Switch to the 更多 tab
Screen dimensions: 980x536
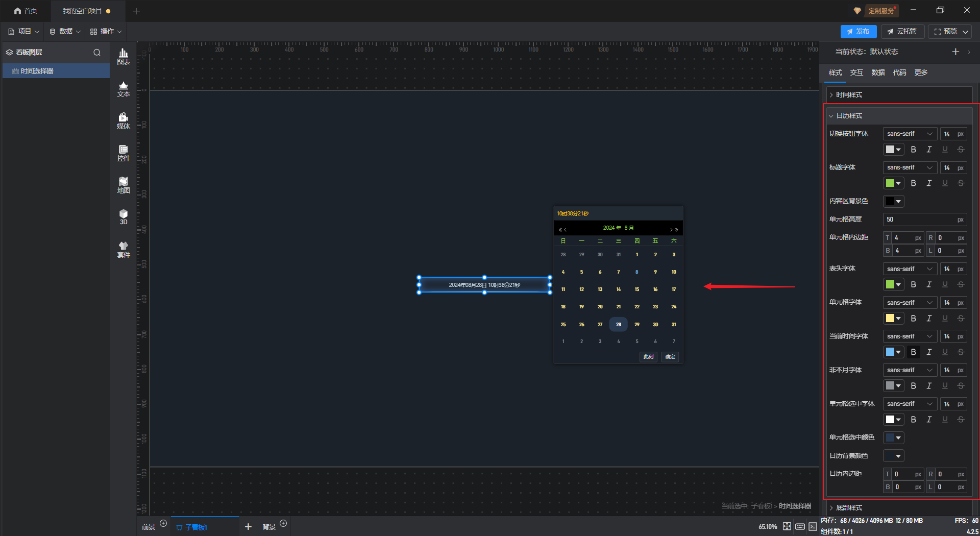pyautogui.click(x=921, y=72)
